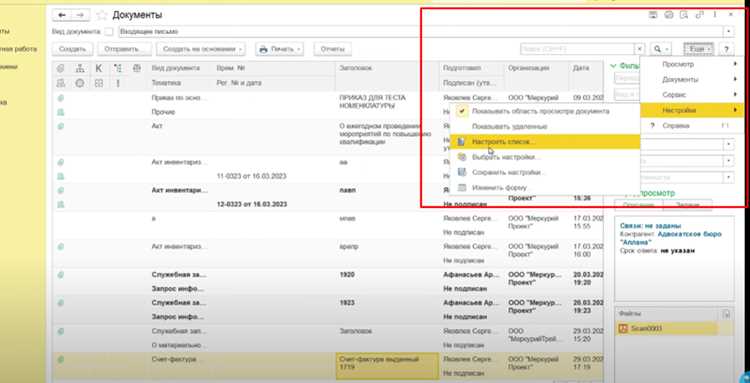Click the forward navigation arrow
The image size is (750, 383).
pyautogui.click(x=80, y=15)
